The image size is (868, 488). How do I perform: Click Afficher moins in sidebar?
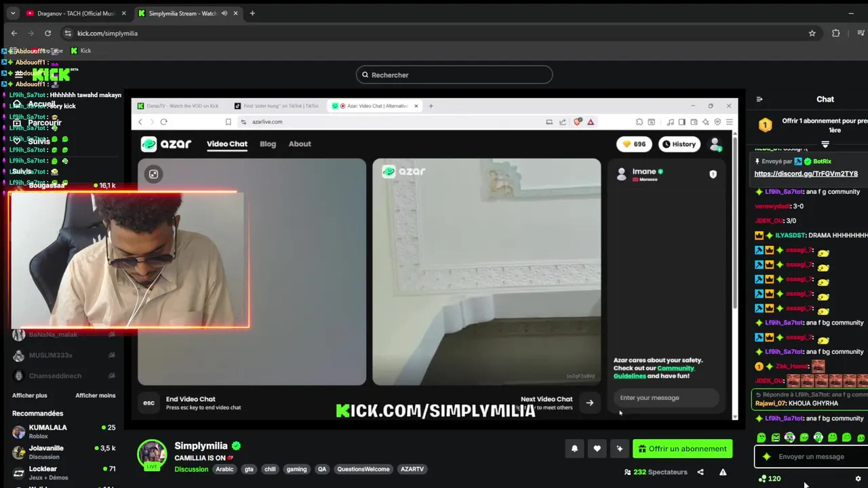point(96,396)
